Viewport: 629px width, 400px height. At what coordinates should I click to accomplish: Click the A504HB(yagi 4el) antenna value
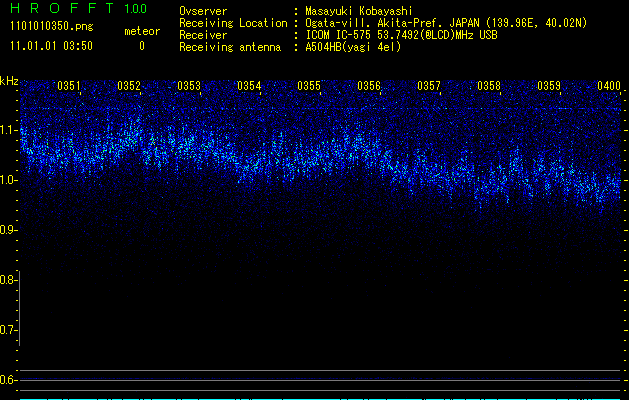pyautogui.click(x=353, y=47)
